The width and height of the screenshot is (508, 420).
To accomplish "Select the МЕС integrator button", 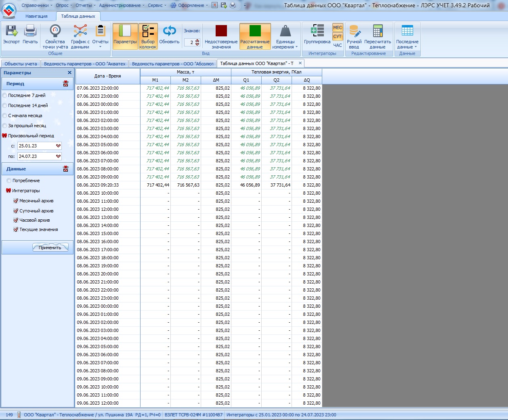I will pyautogui.click(x=338, y=27).
